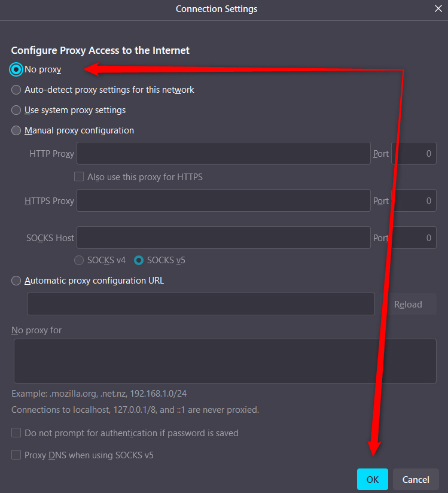Toggle 'Proxy DNS when using SOCKS v5'

click(16, 455)
